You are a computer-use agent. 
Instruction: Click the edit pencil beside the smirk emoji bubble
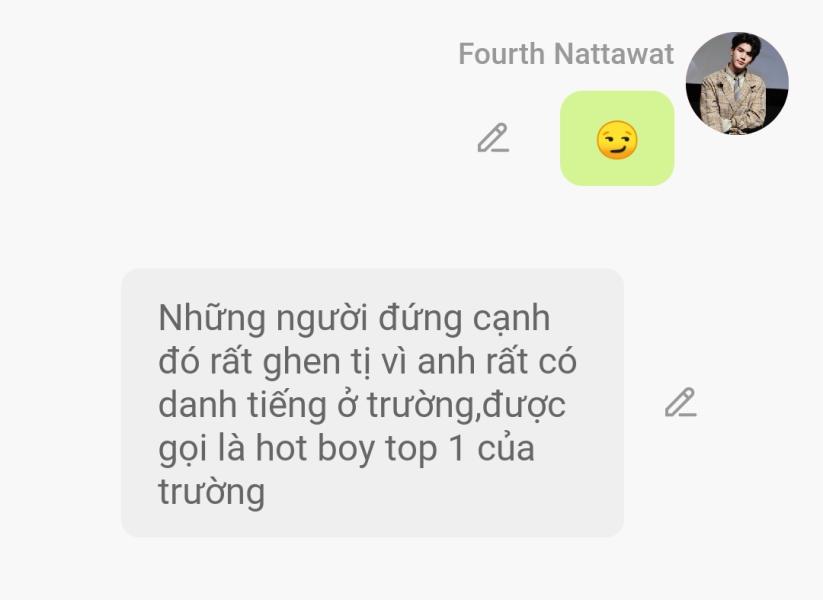[x=493, y=138]
